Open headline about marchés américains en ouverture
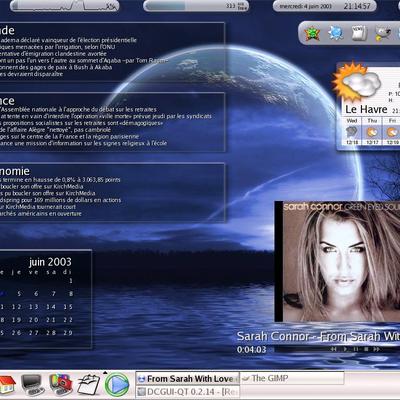Image resolution: width=400 pixels, height=400 pixels. (41, 214)
